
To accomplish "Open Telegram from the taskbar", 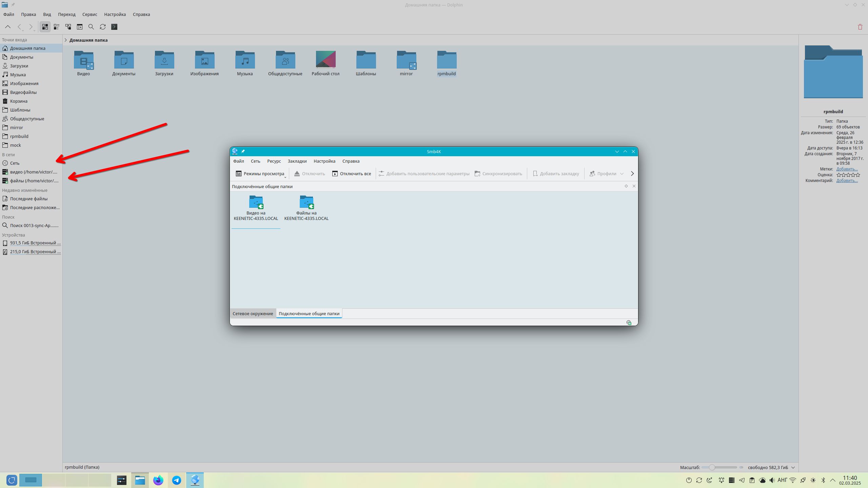I will [x=177, y=480].
